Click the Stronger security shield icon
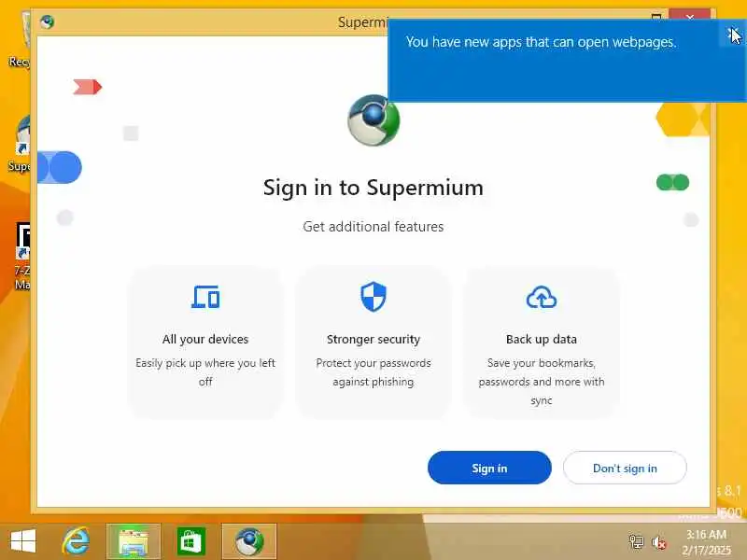Screen dimensions: 747x560 click(373, 297)
